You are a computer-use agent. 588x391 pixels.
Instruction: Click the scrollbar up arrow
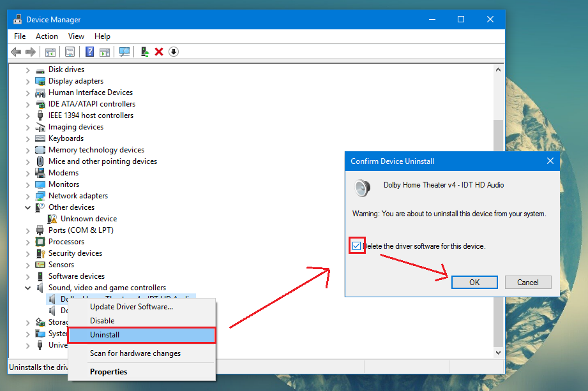[x=498, y=70]
